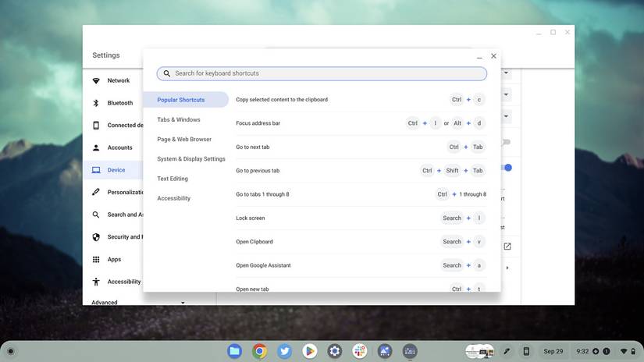Turn on the gray toggle in Settings window
Viewport: 644px width, 362px height.
click(x=506, y=142)
